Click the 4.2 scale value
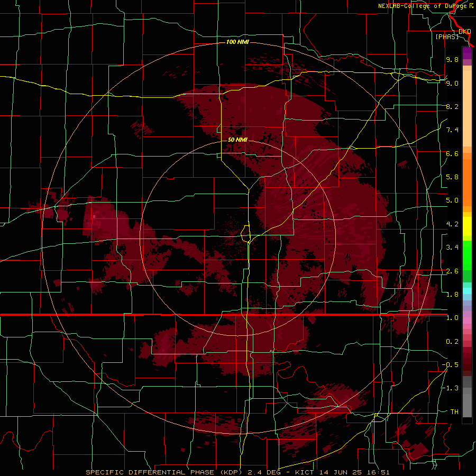This screenshot has width=476, height=476. pyautogui.click(x=452, y=224)
